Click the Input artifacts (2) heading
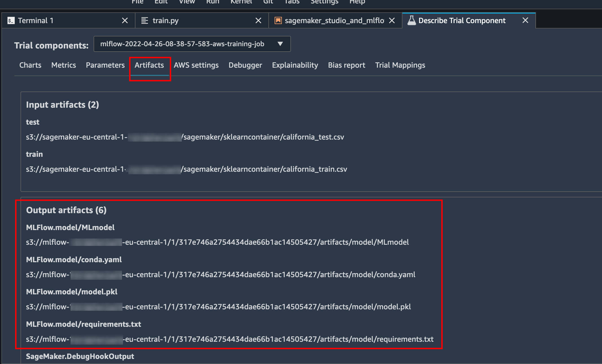The height and width of the screenshot is (364, 602). pyautogui.click(x=62, y=105)
